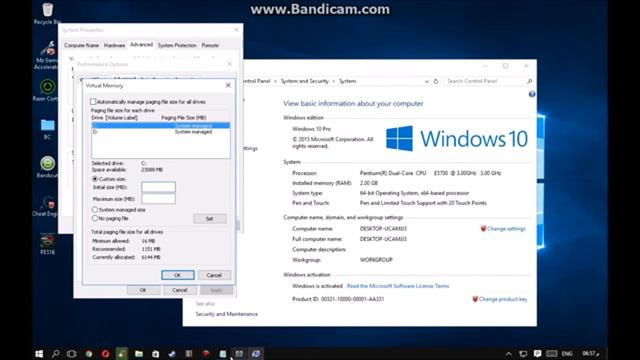The height and width of the screenshot is (360, 640).
Task: Switch to the Hardware tab
Action: point(114,45)
